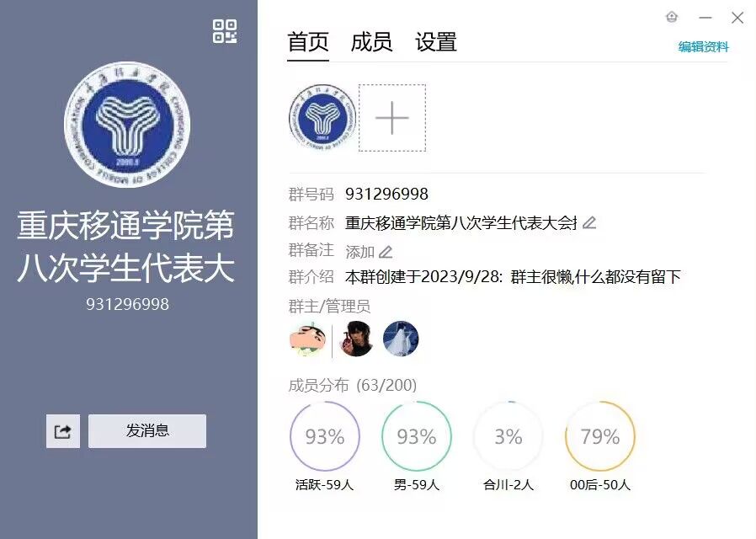
Task: Click the 发消息 button
Action: (147, 431)
